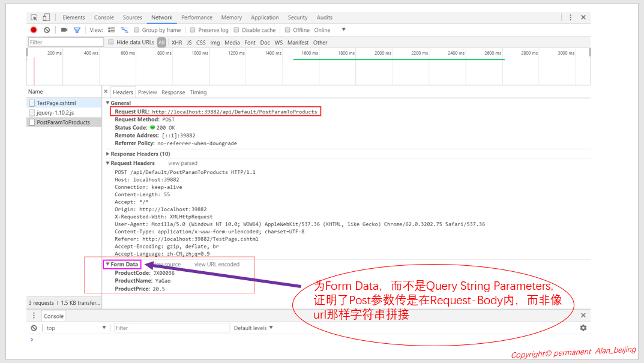Filter requests by Manifest type

298,42
